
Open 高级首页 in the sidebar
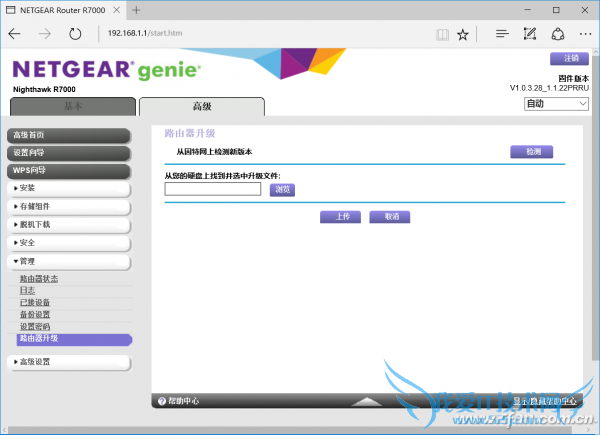69,135
